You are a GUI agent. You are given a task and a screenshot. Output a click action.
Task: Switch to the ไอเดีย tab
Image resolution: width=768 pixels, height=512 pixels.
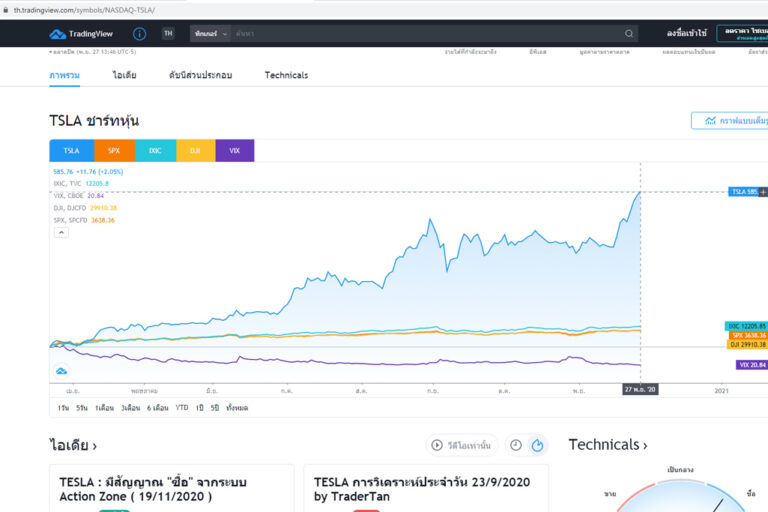point(124,75)
